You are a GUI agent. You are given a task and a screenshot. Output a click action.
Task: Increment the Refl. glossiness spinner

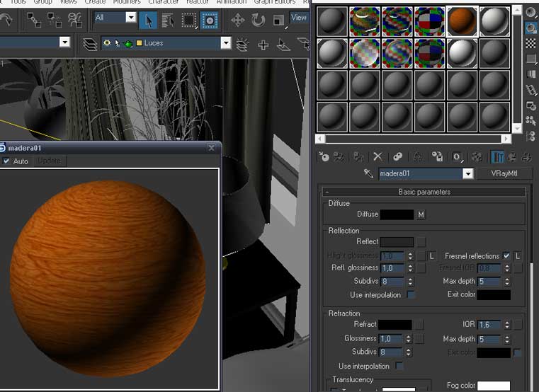(x=410, y=265)
